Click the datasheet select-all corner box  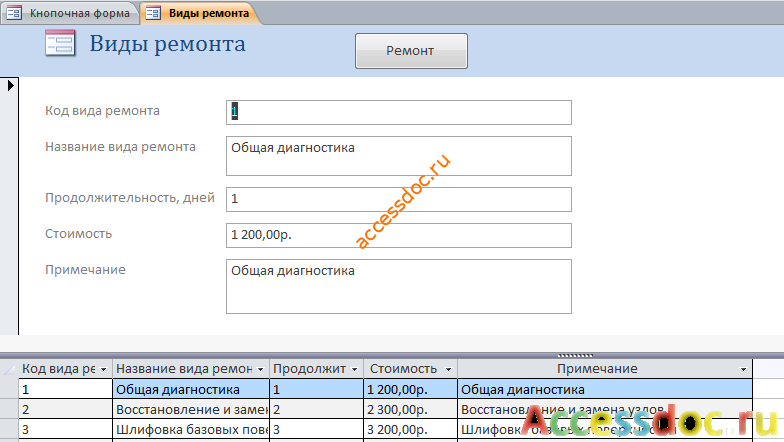tap(9, 369)
